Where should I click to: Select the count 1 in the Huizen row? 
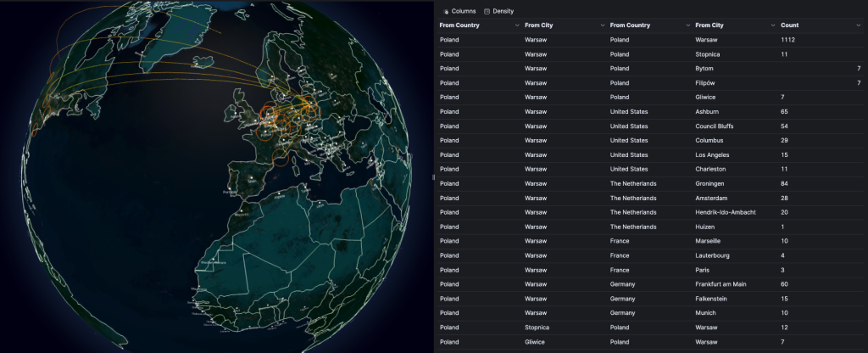pyautogui.click(x=782, y=227)
